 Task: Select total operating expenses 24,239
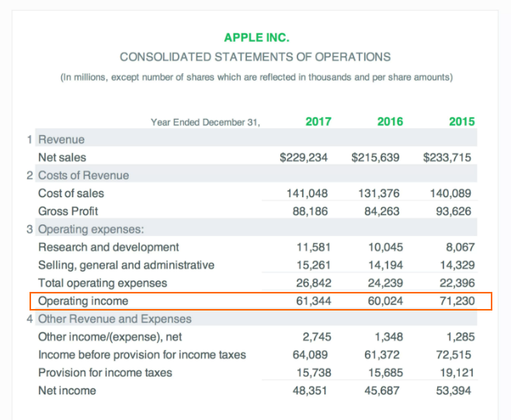coord(385,283)
